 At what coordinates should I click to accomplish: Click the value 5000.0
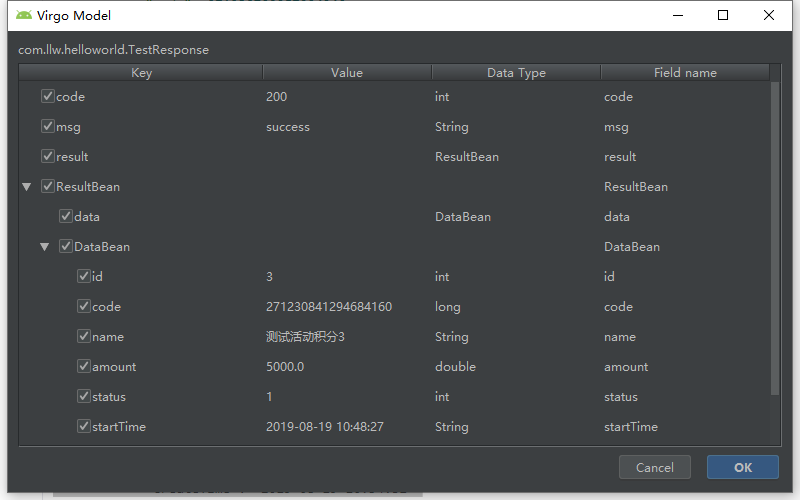click(285, 367)
